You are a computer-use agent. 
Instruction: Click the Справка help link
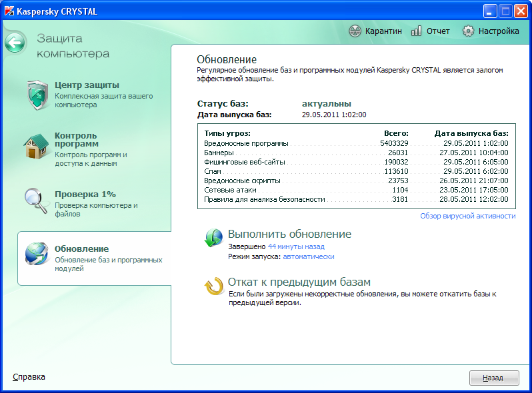29,377
